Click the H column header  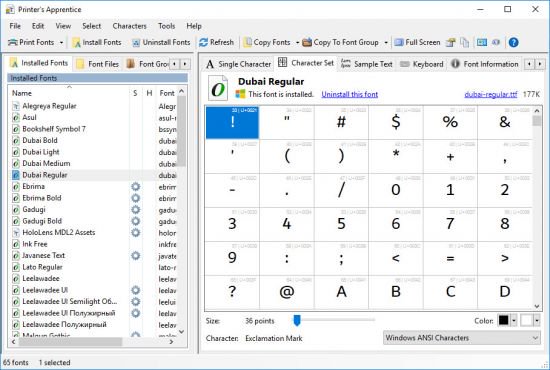click(149, 93)
